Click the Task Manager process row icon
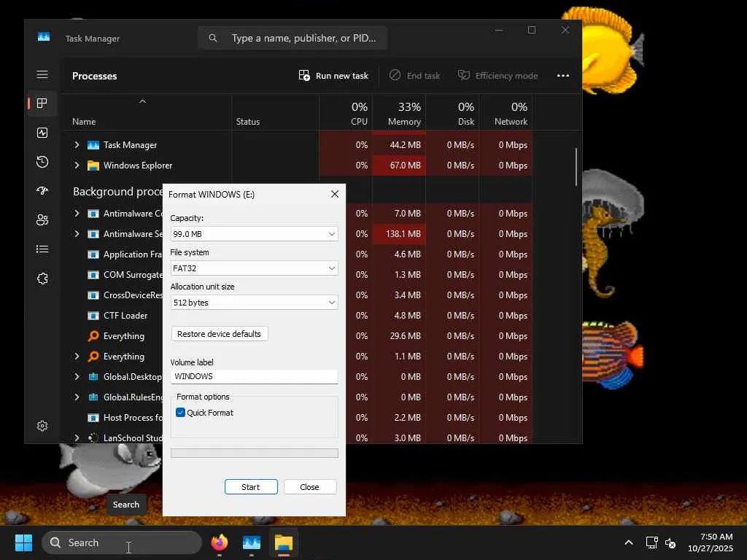Viewport: 747px width, 560px height. [93, 145]
